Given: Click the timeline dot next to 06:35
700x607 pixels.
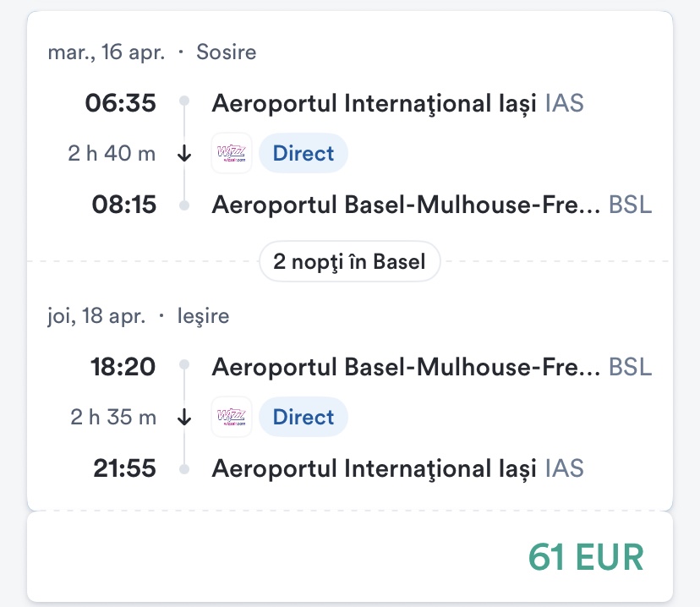Looking at the screenshot, I should (x=184, y=103).
